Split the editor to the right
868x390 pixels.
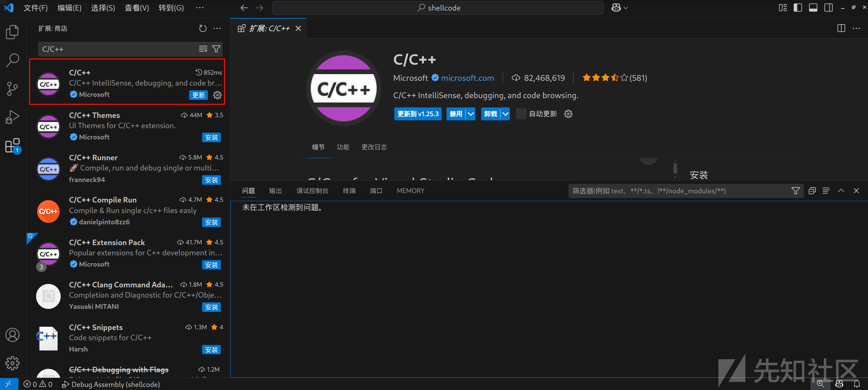tap(841, 28)
